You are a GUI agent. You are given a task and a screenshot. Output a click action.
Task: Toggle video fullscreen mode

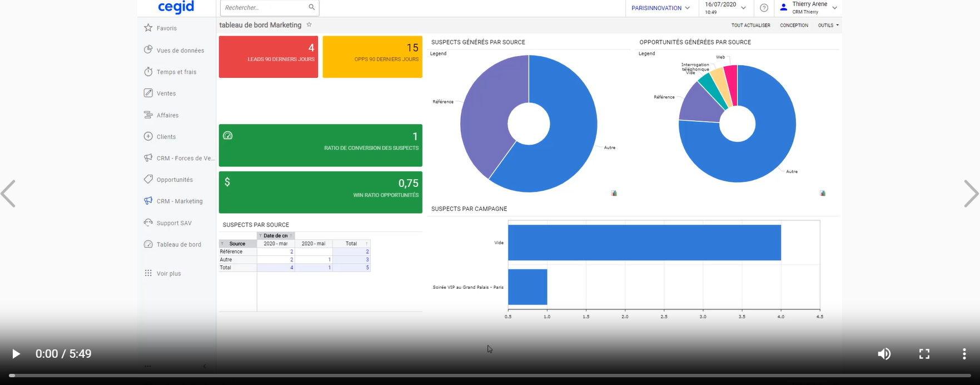point(924,354)
